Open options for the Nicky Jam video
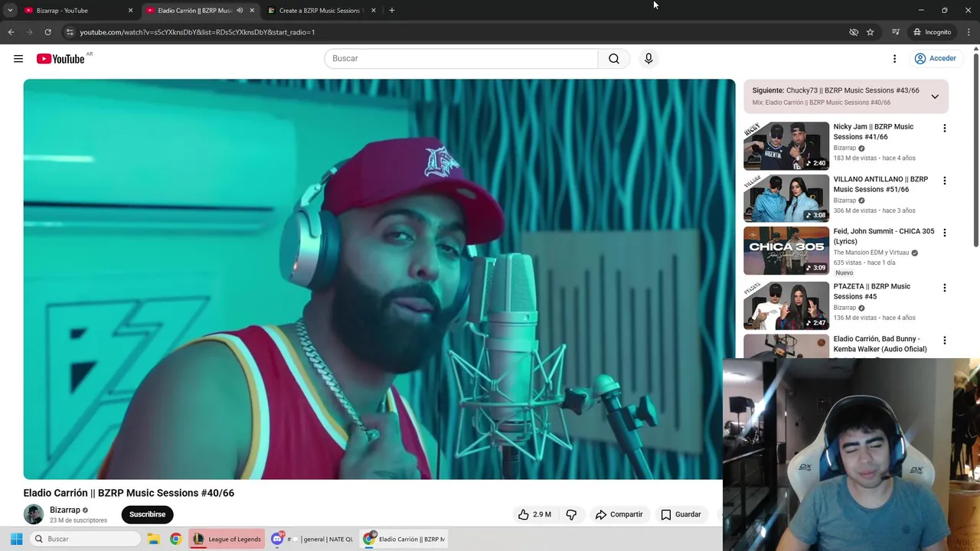The height and width of the screenshot is (551, 980). 944,129
